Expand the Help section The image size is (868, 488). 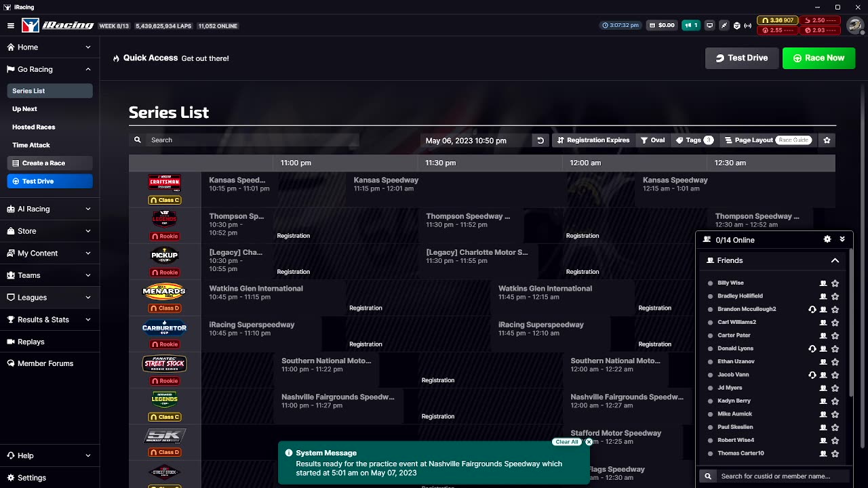click(50, 455)
